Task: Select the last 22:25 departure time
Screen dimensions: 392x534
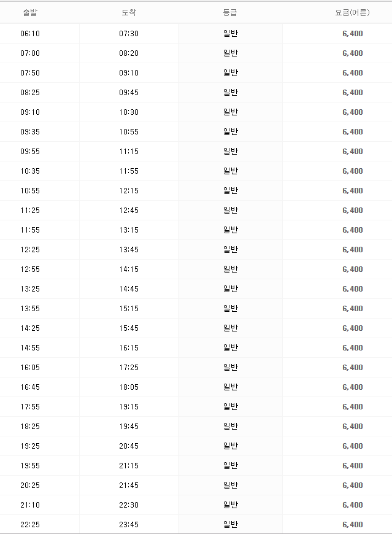Action: pos(30,524)
